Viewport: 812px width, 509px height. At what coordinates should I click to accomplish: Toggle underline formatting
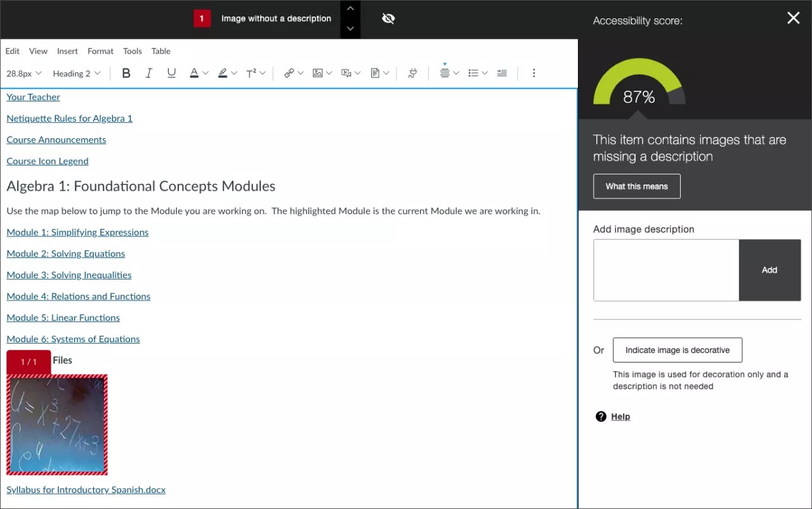click(x=171, y=73)
